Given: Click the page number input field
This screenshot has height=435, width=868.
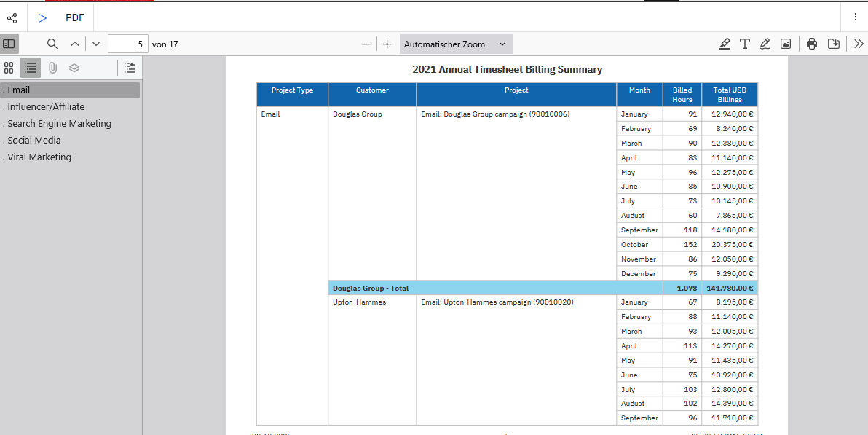Looking at the screenshot, I should coord(127,44).
